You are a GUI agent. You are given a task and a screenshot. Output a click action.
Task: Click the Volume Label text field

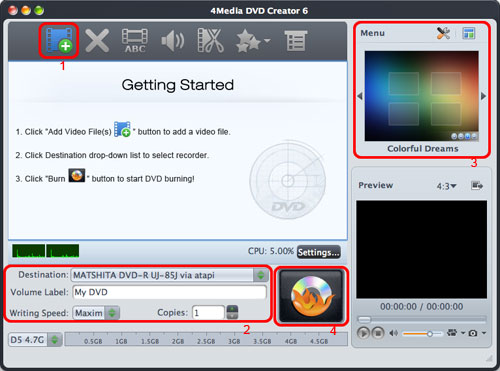pyautogui.click(x=170, y=292)
